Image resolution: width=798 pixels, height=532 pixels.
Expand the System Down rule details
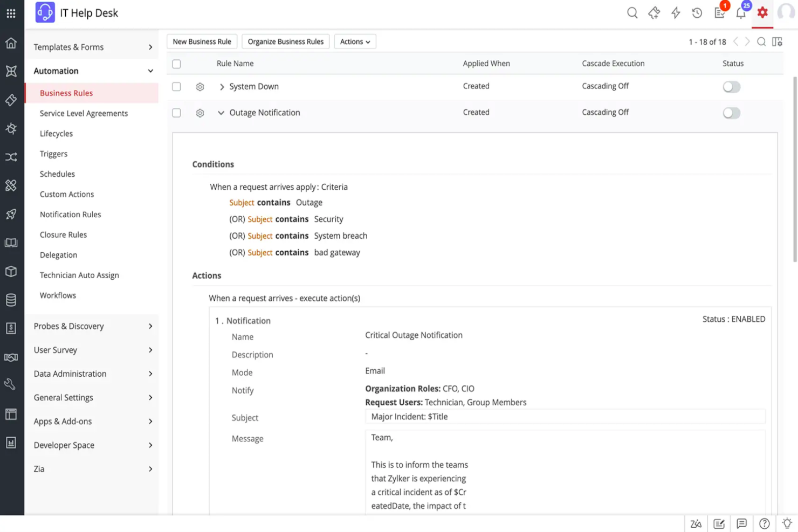(221, 86)
